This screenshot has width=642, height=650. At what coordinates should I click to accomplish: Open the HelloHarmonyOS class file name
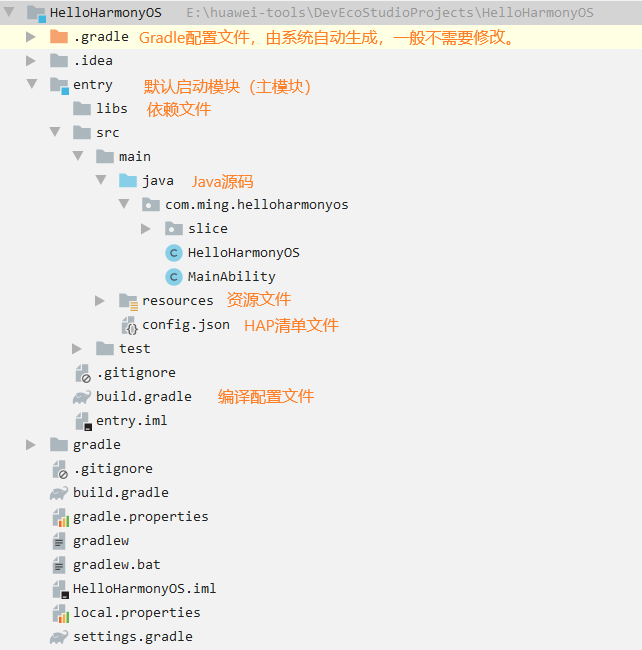click(x=244, y=253)
